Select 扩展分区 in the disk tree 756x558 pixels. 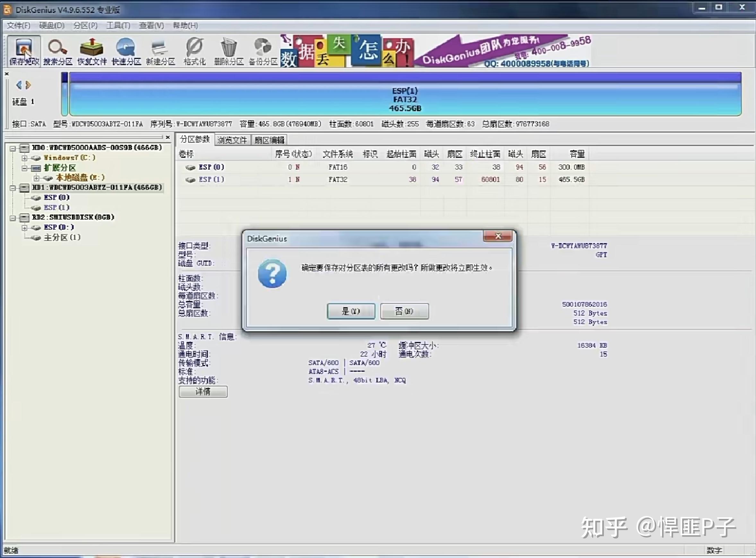[60, 168]
